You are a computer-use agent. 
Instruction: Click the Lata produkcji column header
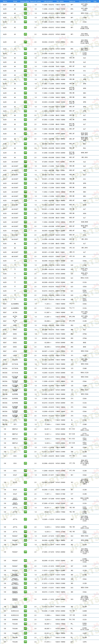pyautogui.click(x=48, y=1)
